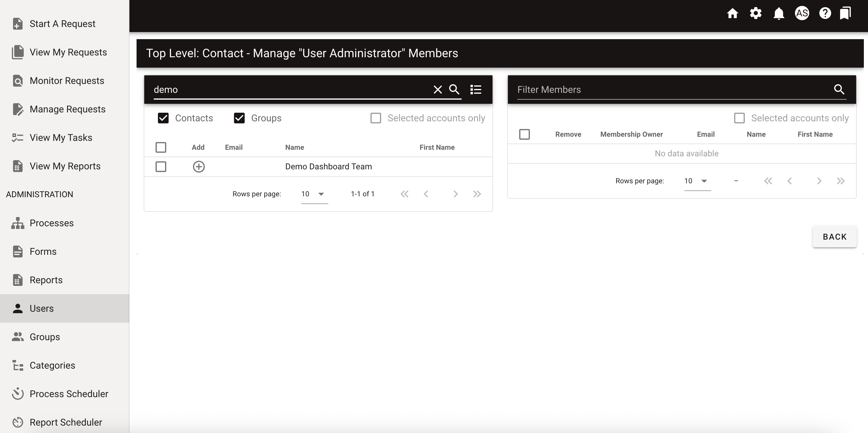
Task: Open the settings gear icon
Action: [756, 13]
